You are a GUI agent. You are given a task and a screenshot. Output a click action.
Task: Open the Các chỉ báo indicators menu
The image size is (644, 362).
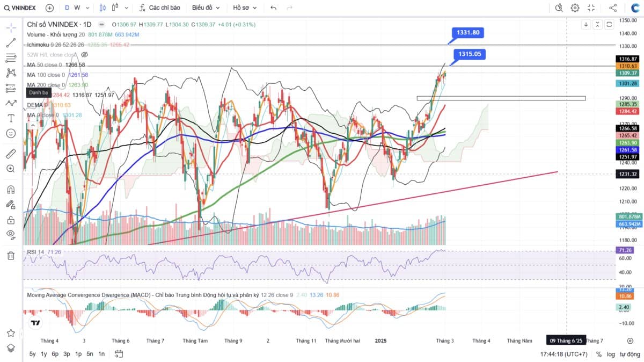click(x=159, y=8)
